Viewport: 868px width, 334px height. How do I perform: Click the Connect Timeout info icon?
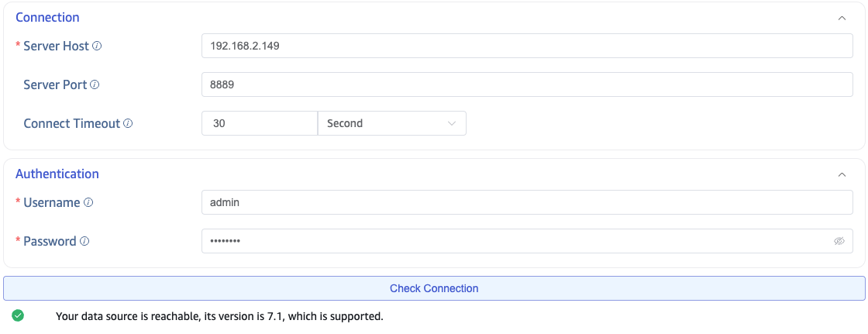[128, 123]
